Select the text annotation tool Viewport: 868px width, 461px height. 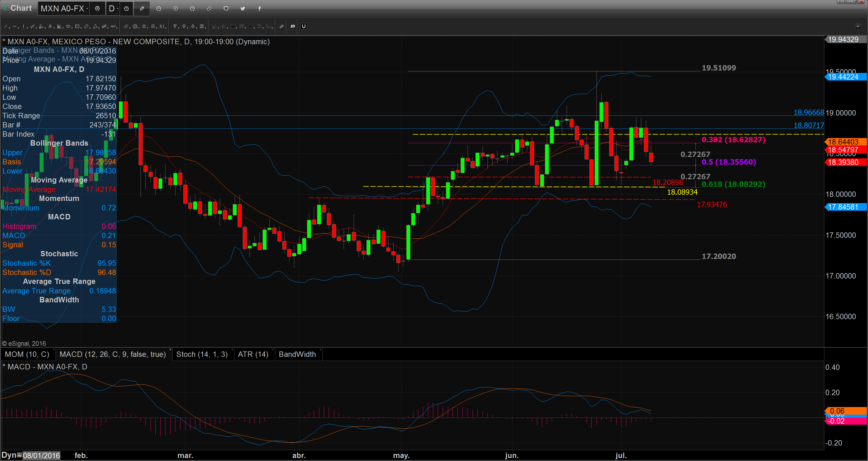(x=175, y=26)
